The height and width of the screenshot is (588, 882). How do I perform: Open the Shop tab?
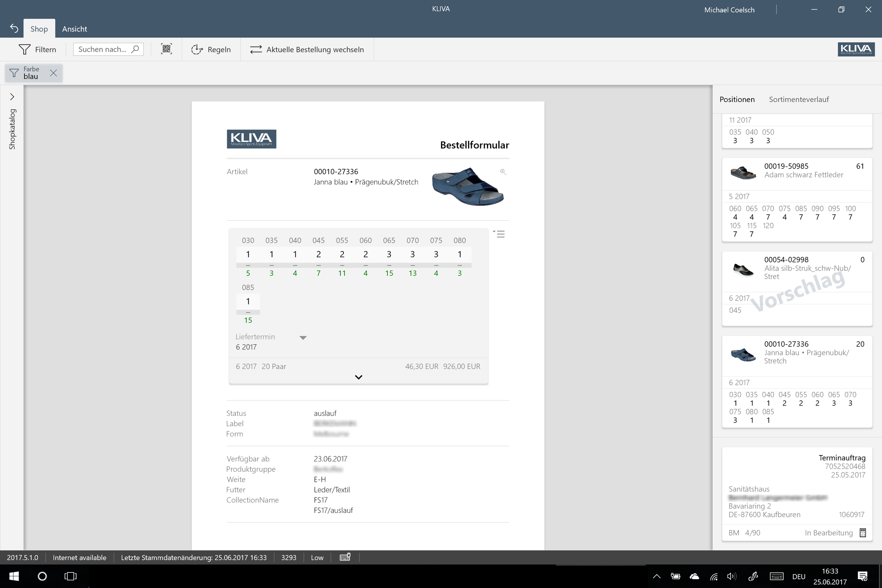tap(39, 29)
